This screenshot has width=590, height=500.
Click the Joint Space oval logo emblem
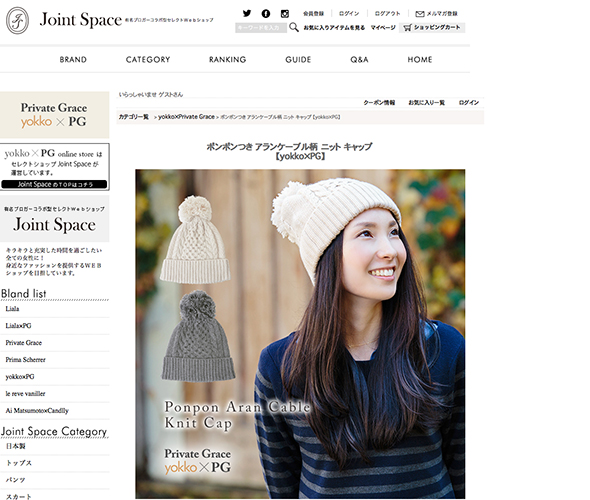(17, 21)
